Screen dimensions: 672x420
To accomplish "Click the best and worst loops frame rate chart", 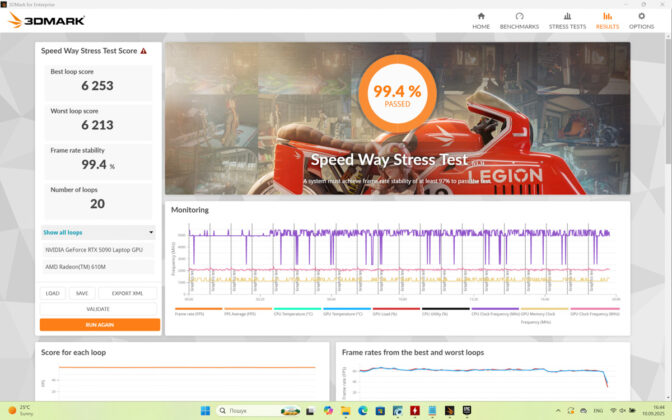I will [x=482, y=381].
